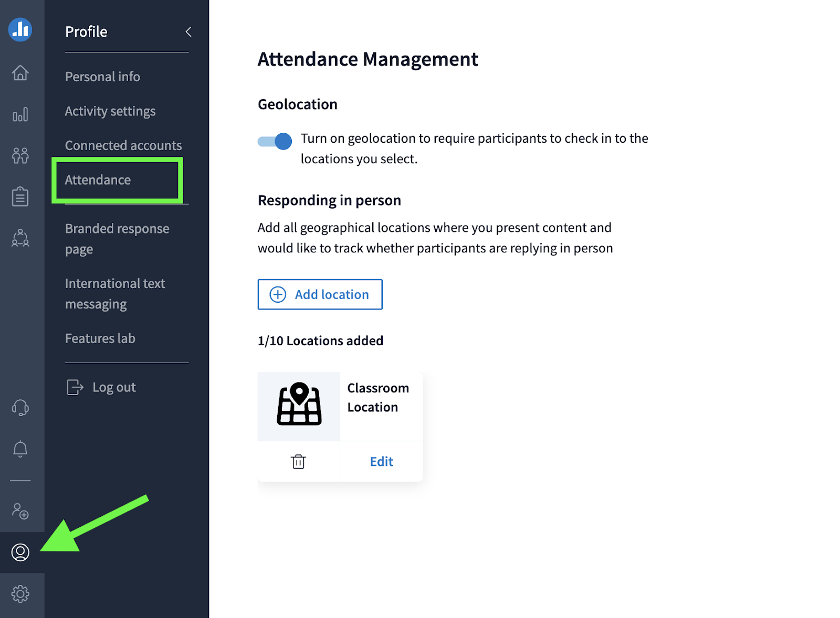Screen dimensions: 840x618
Task: Check notifications via the bell icon
Action: click(x=20, y=449)
